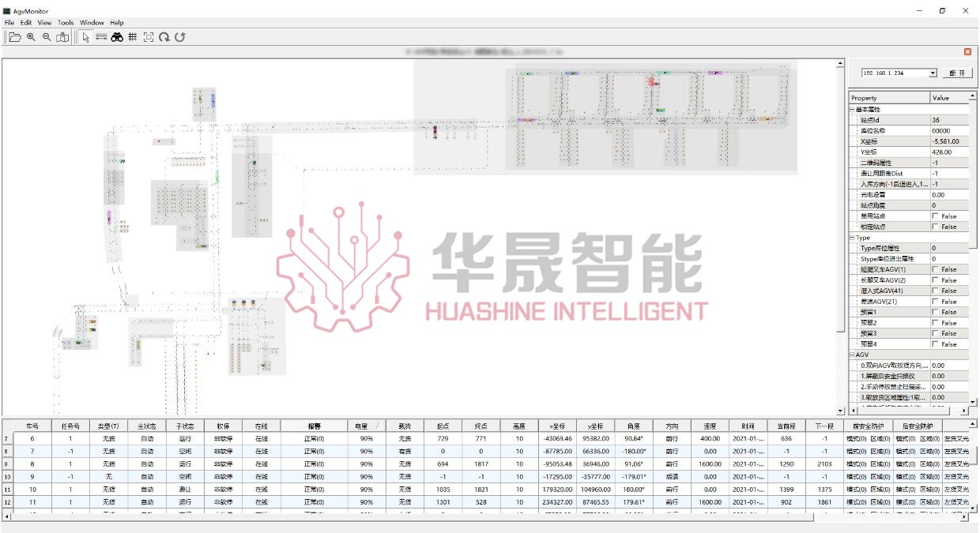The image size is (980, 533).
Task: Rotate the map counterclockwise
Action: click(180, 37)
